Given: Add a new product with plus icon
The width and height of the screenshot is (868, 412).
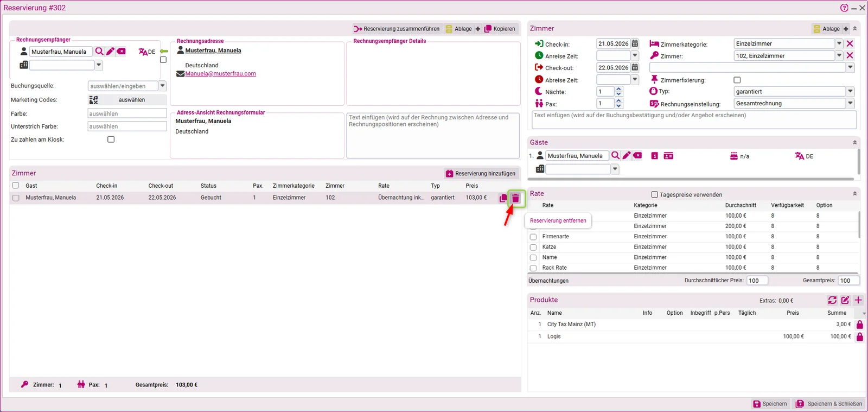Looking at the screenshot, I should coord(858,300).
